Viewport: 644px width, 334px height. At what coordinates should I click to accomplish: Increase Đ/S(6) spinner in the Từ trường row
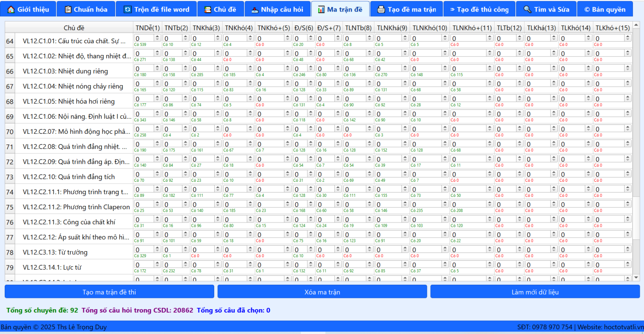tap(311, 248)
